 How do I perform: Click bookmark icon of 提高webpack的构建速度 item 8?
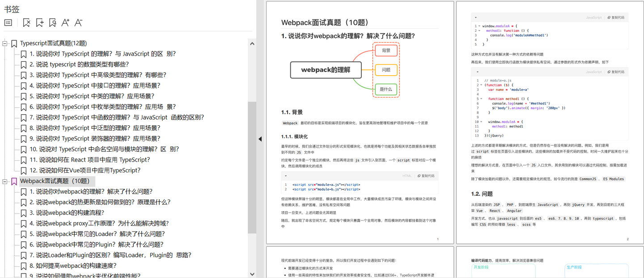tap(24, 266)
